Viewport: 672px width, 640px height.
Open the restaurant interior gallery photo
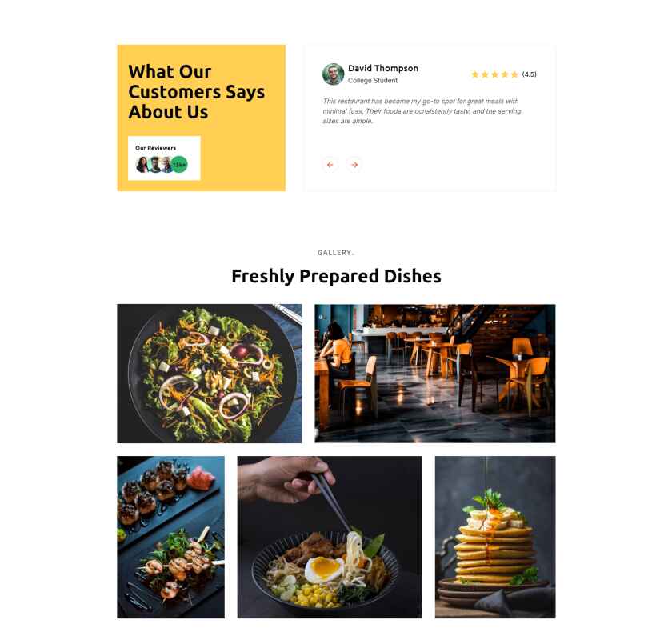pos(435,374)
